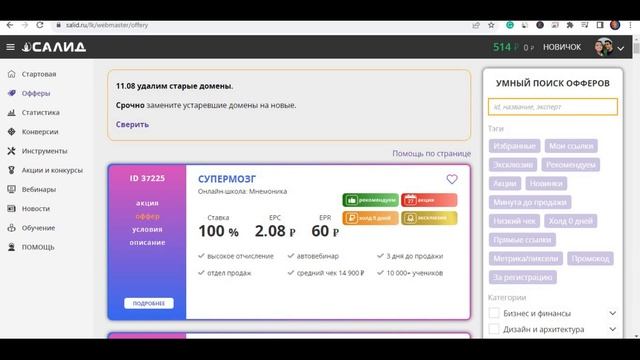The width and height of the screenshot is (640, 360).
Task: Click the chart icon beside Статистика
Action: [11, 112]
